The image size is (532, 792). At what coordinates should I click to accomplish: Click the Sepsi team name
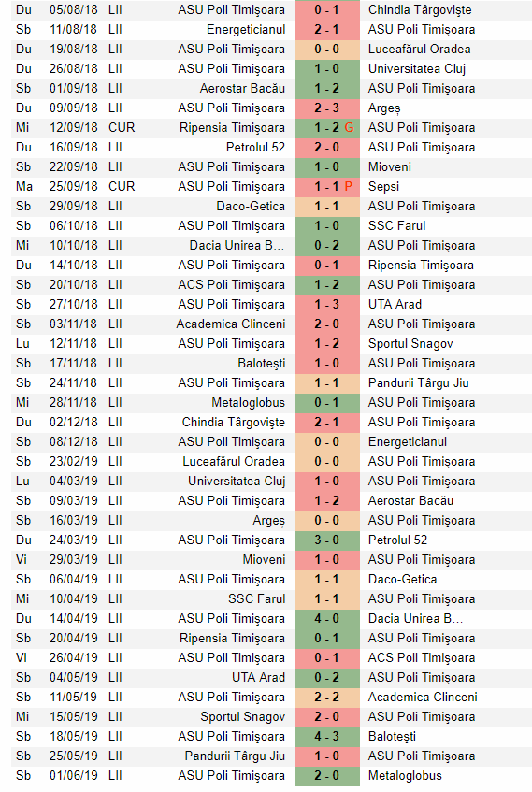pyautogui.click(x=383, y=187)
